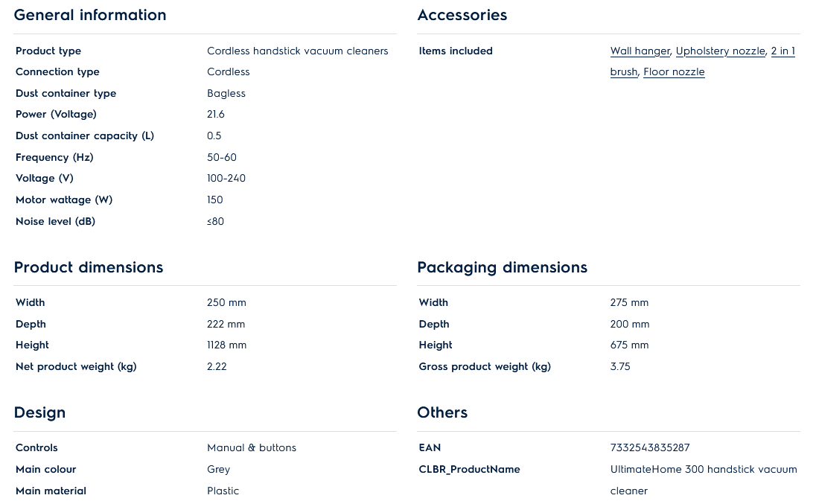816x504 pixels.
Task: Follow the 2 in 1 brush link
Action: click(782, 51)
